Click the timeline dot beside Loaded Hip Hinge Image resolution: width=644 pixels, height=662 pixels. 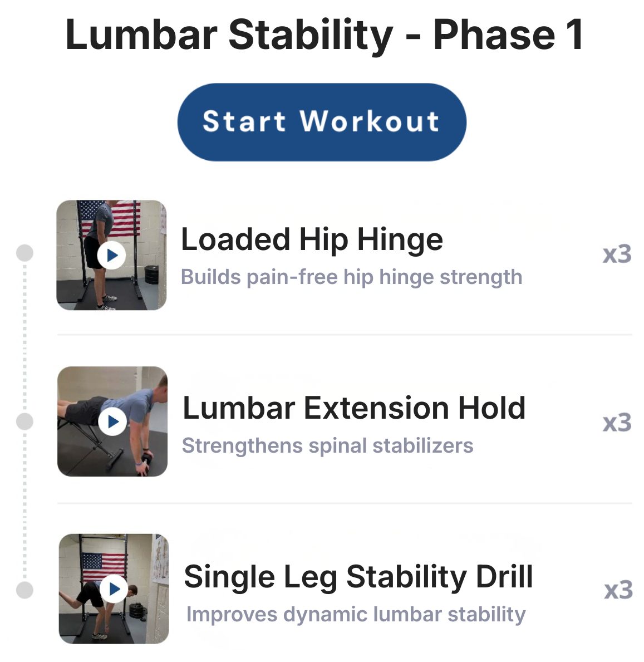[x=24, y=253]
